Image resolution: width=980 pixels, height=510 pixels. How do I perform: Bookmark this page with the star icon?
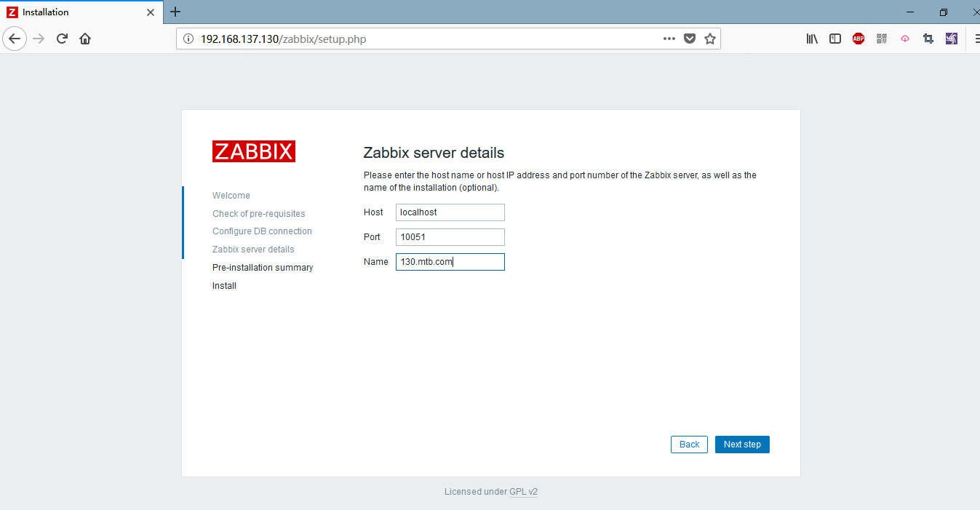click(x=710, y=39)
